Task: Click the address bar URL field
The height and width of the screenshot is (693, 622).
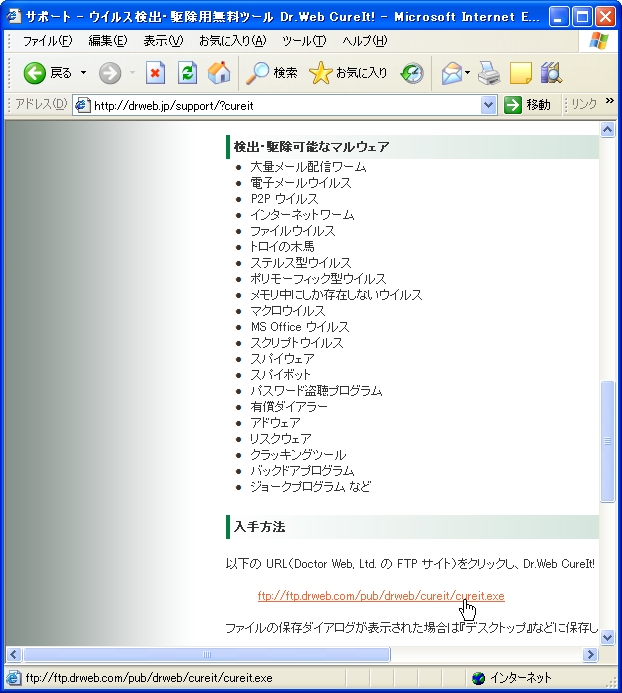Action: (283, 106)
